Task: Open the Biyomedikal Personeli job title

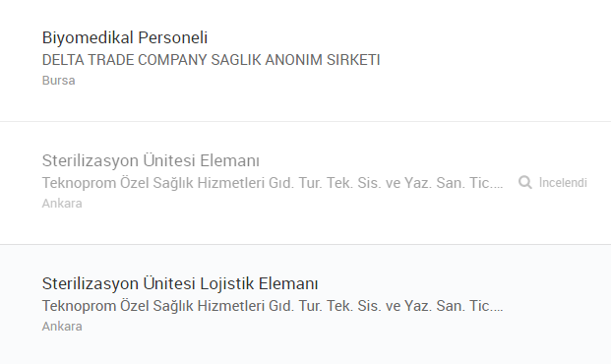Action: pyautogui.click(x=125, y=37)
